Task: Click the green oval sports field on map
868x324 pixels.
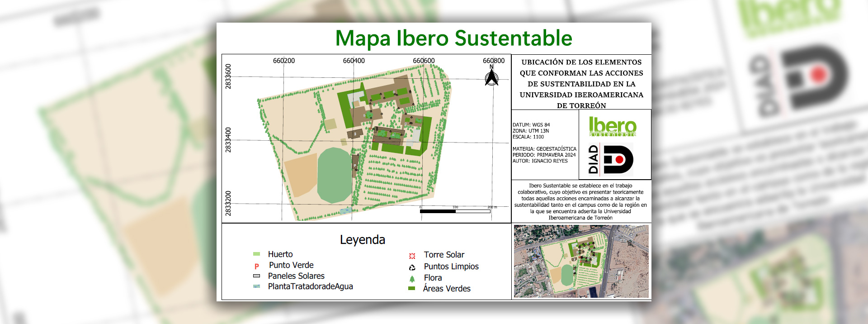Action: coord(335,175)
